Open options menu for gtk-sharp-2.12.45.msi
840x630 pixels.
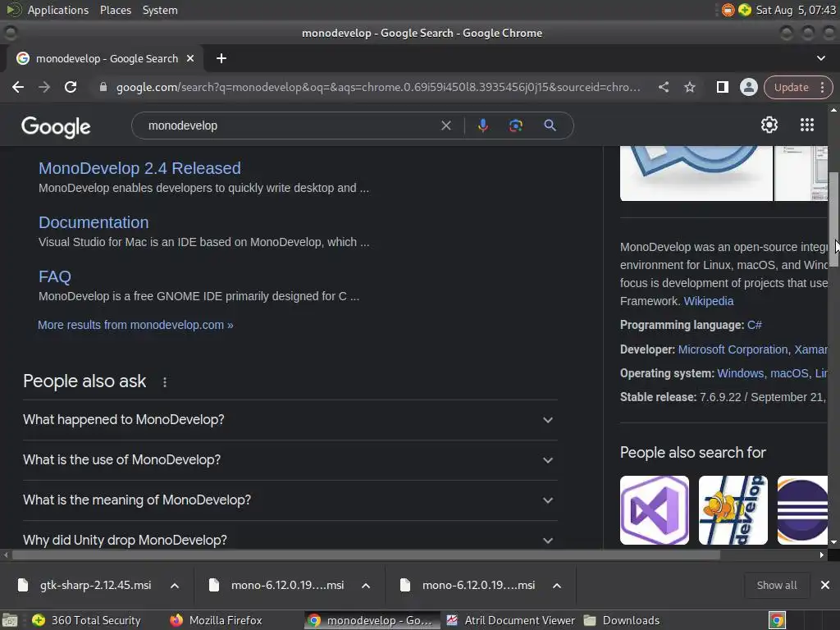pyautogui.click(x=175, y=586)
